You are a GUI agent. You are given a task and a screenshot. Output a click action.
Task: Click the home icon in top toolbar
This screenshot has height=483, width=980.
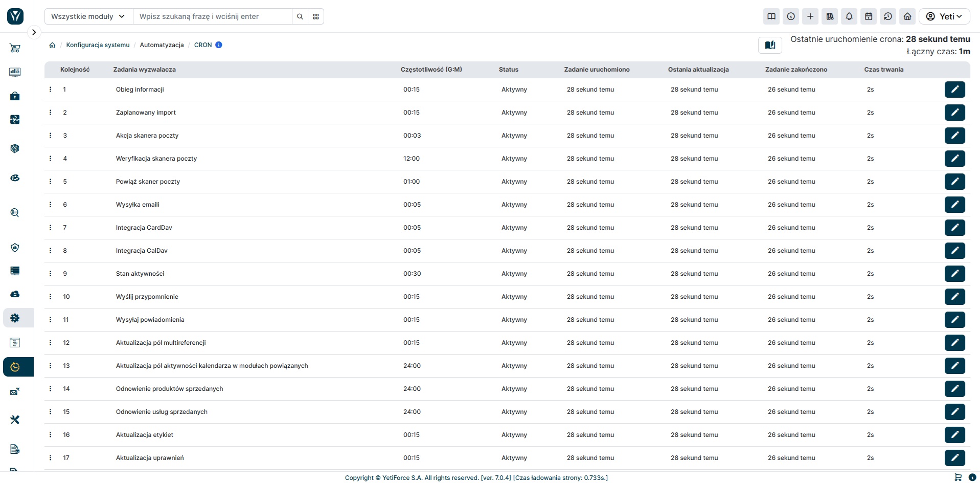[x=907, y=16]
